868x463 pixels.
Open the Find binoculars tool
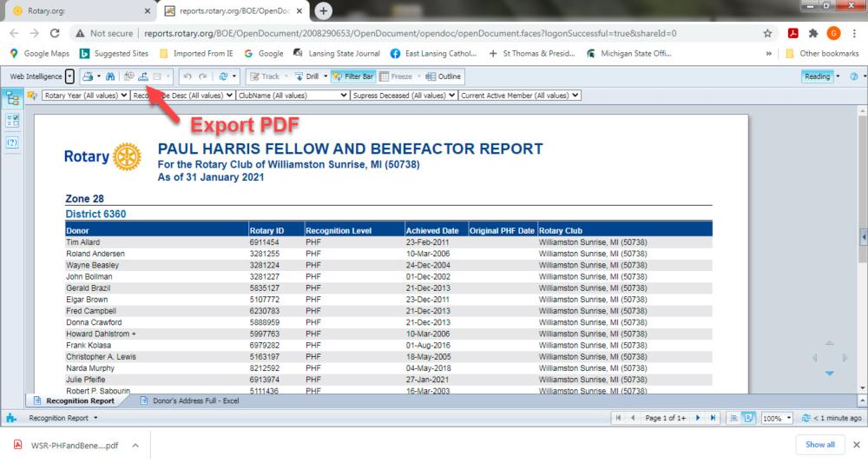coord(109,76)
